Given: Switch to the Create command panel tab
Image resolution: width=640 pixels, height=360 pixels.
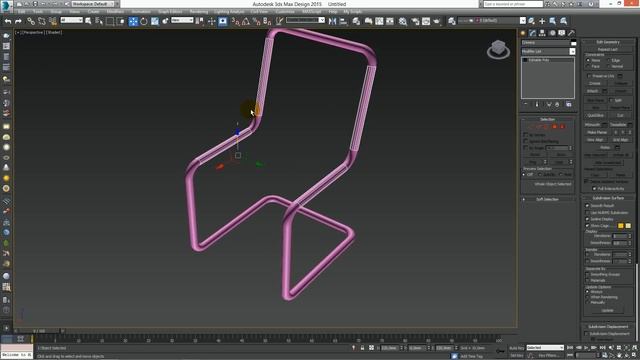Looking at the screenshot, I should click(x=523, y=33).
